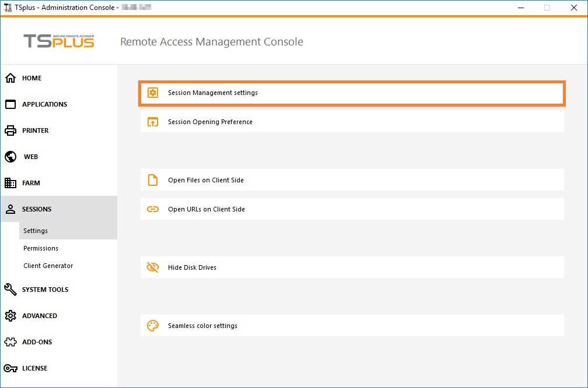588x388 pixels.
Task: Click the System Tools wrench icon
Action: pyautogui.click(x=10, y=290)
